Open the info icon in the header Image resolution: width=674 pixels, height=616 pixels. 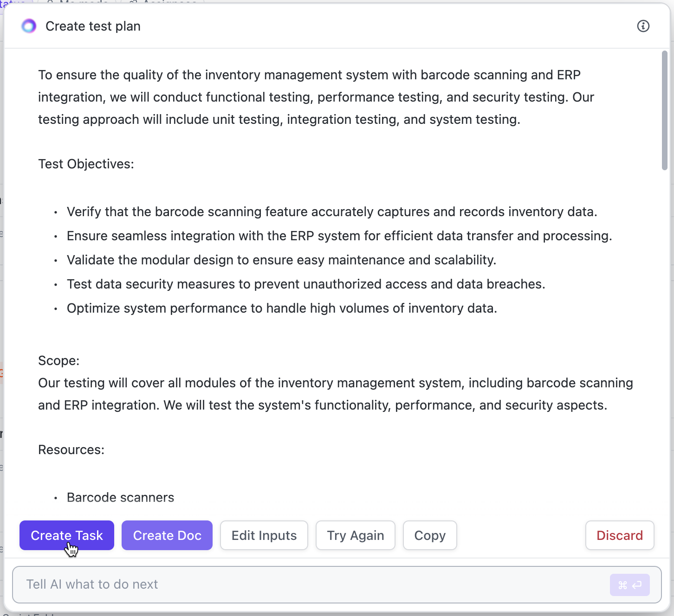[x=643, y=26]
